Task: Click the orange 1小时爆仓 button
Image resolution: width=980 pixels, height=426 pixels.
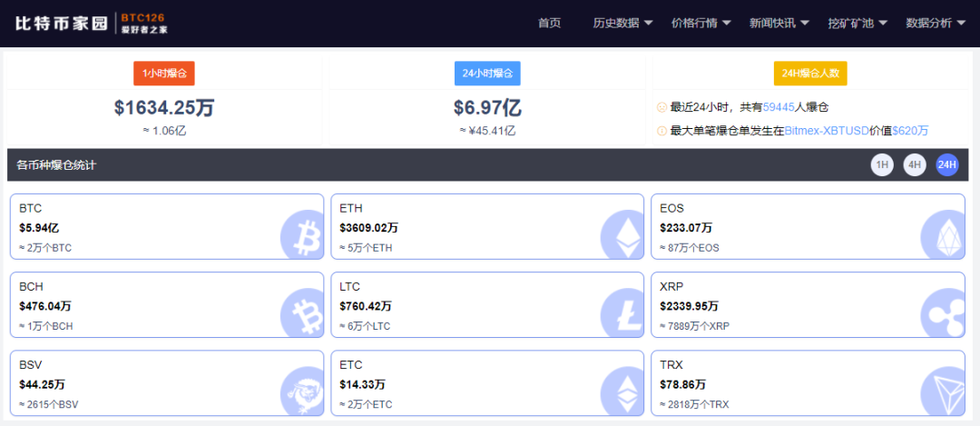Action: coord(164,74)
